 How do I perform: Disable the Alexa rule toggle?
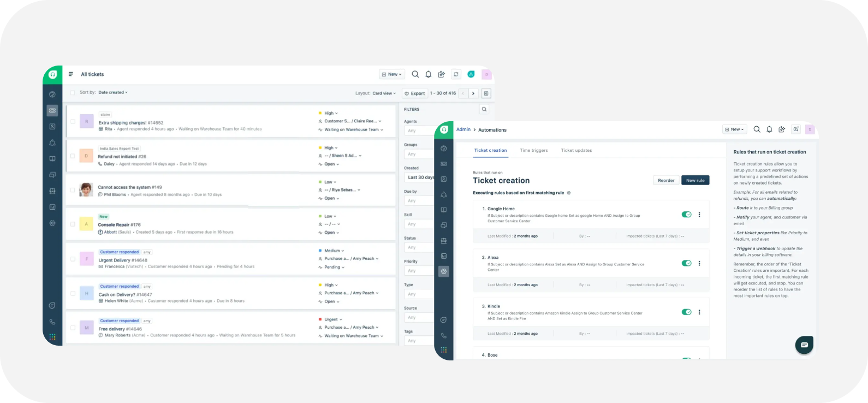687,263
